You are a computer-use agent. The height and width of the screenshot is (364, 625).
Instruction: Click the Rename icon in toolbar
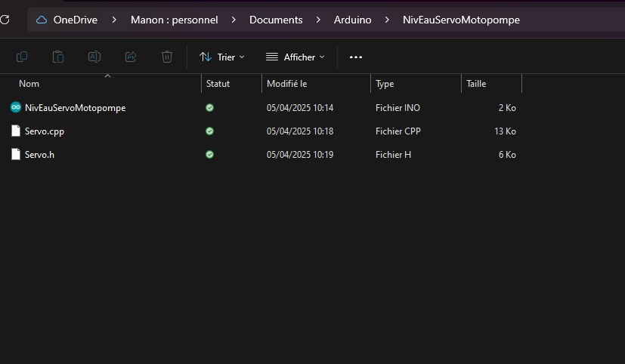tap(94, 57)
